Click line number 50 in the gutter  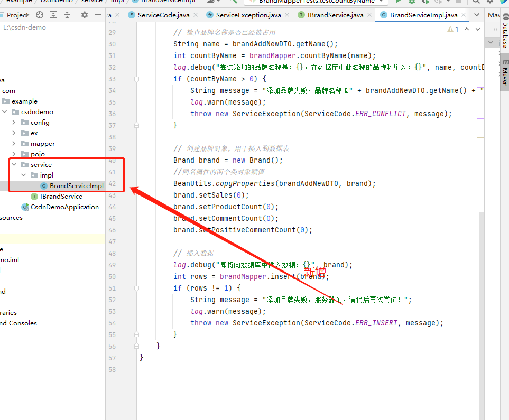coord(112,276)
